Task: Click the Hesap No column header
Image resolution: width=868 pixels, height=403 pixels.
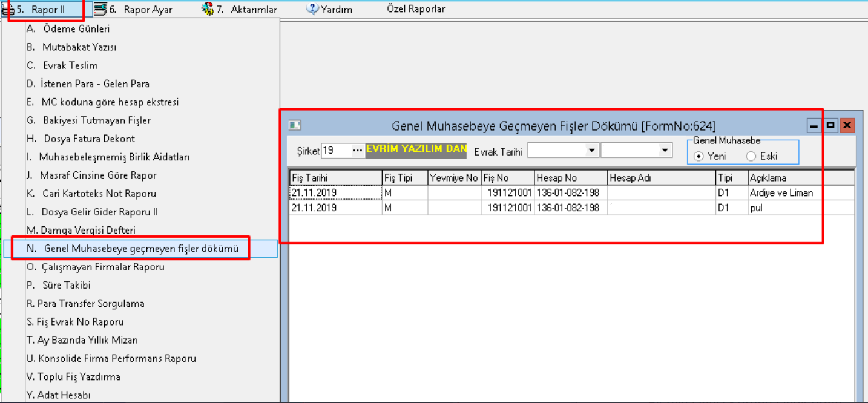Action: [x=570, y=178]
